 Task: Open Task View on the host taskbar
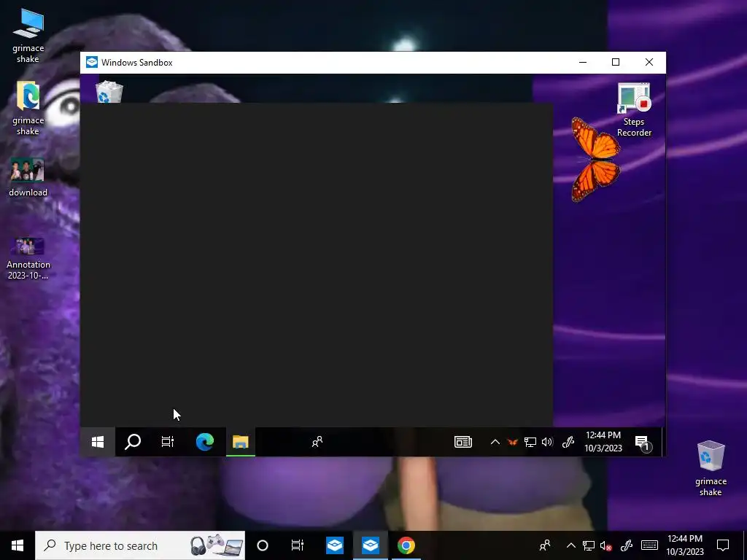click(298, 545)
